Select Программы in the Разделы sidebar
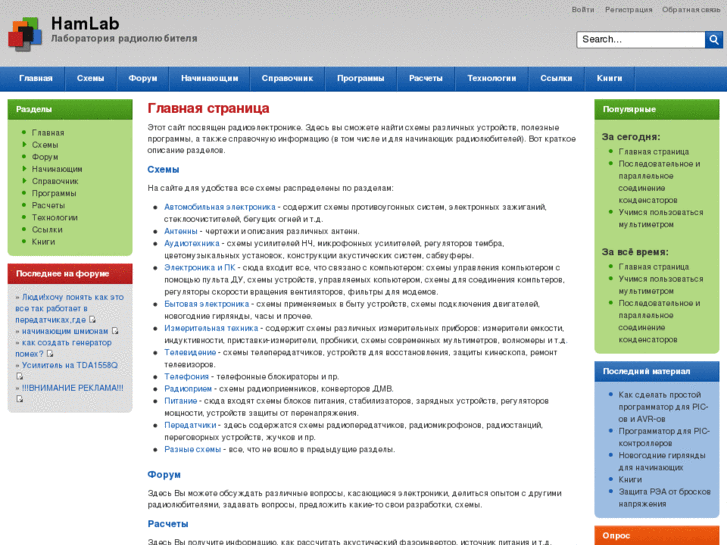This screenshot has height=545, width=727. click(x=54, y=193)
